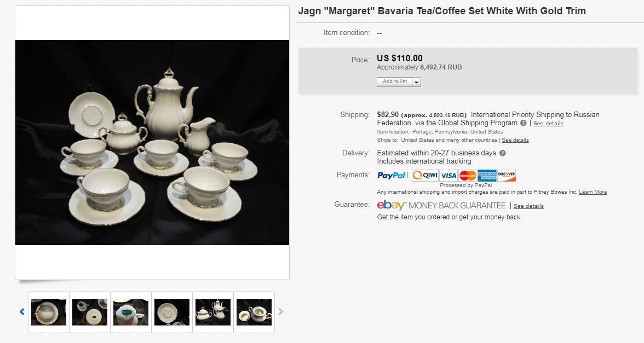Select the PayPal payment logo
Screen dimensions: 644x343
392,176
